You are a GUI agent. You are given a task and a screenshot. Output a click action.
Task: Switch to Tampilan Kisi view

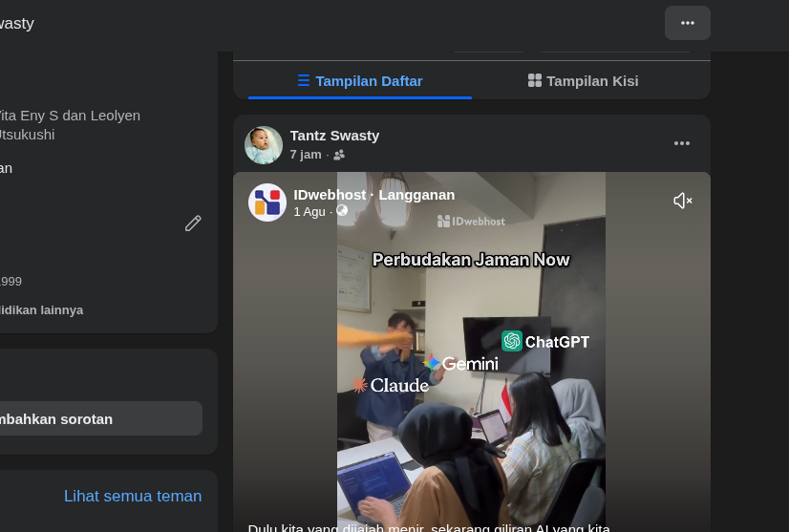coord(584,81)
